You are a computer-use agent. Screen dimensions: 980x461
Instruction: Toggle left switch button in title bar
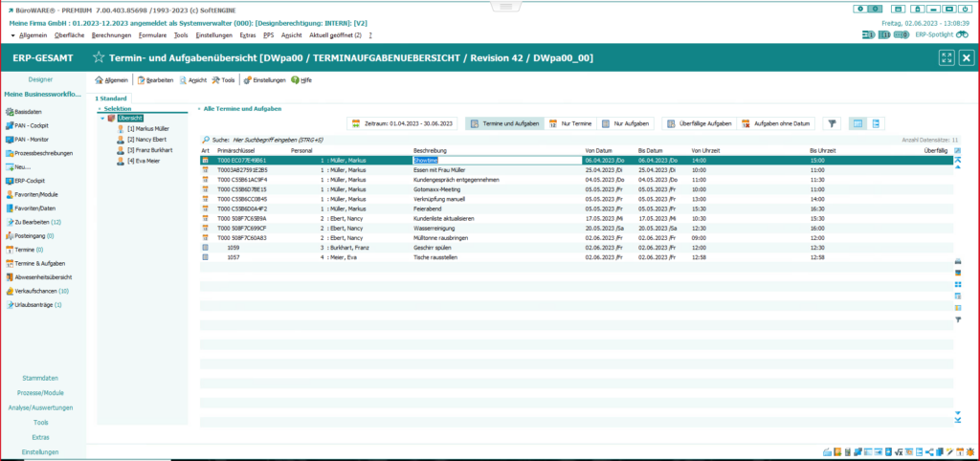coord(860,9)
